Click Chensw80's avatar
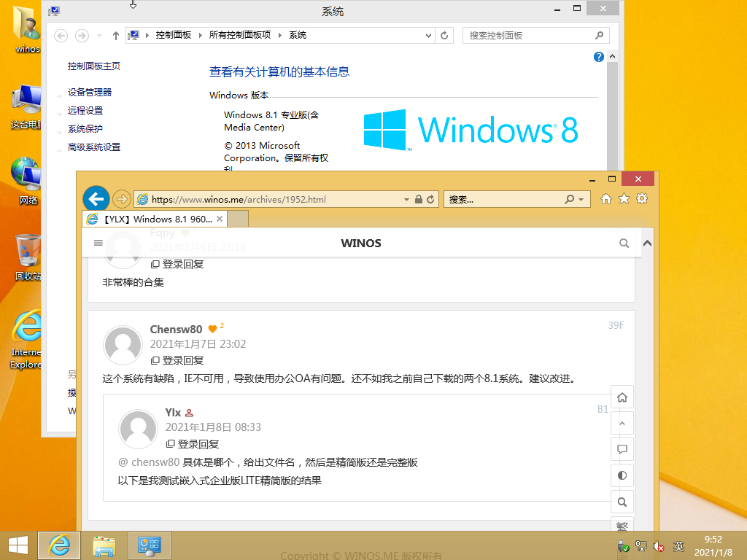This screenshot has width=747, height=560. [123, 345]
